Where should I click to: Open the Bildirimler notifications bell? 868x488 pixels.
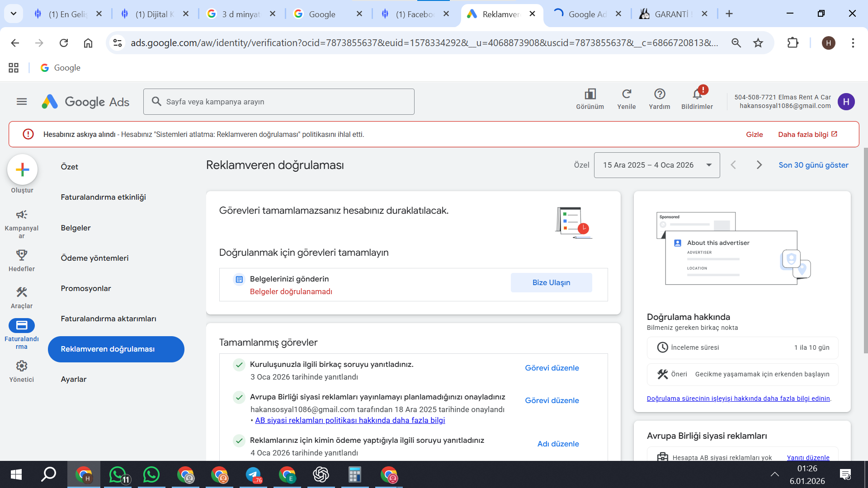click(697, 99)
